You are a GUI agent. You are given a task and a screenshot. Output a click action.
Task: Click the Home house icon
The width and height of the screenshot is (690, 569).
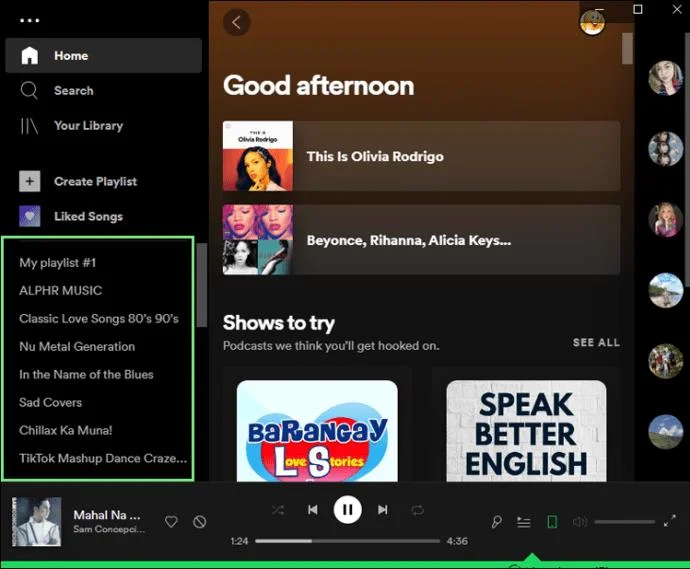click(29, 55)
